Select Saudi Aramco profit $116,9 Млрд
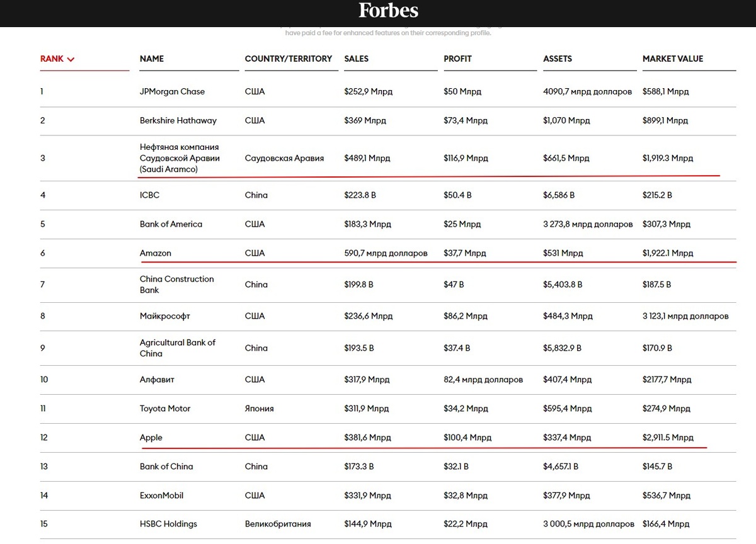 (466, 158)
